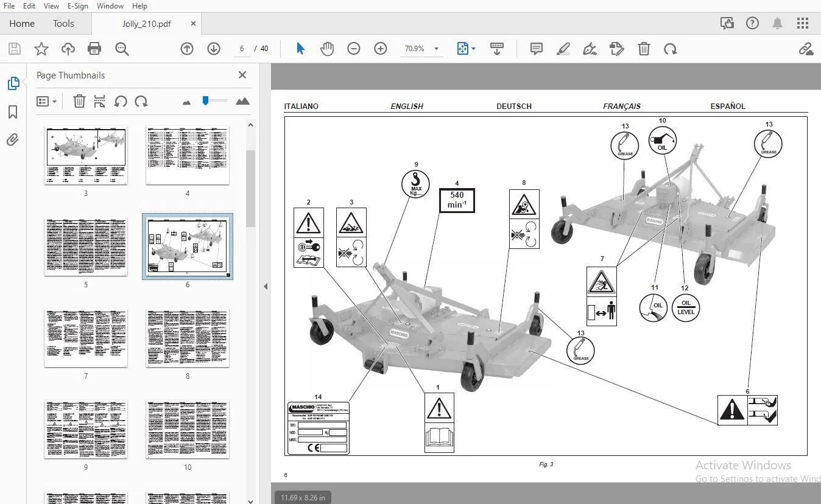Screen dimensions: 821x504
Task: Add a sticky note comment
Action: (x=537, y=49)
